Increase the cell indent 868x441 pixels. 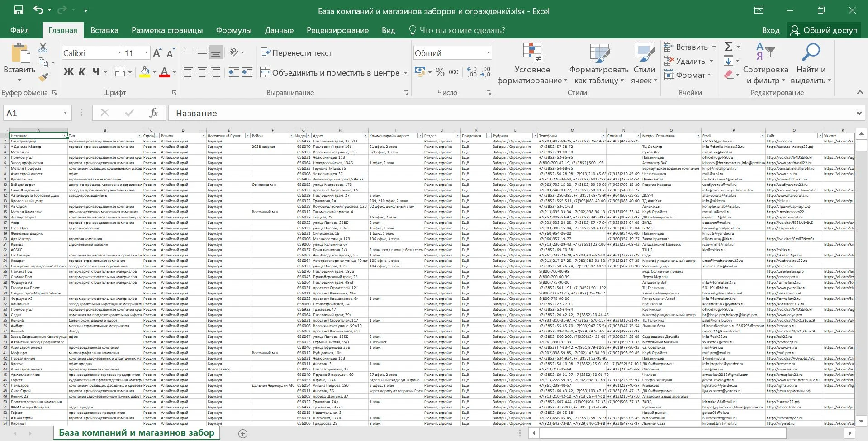click(247, 72)
